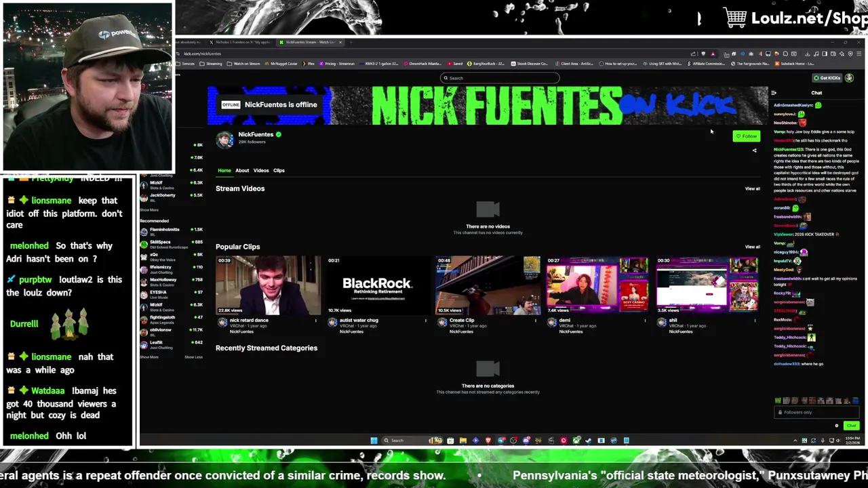
Task: Click the Followers only chat input
Action: pyautogui.click(x=816, y=412)
